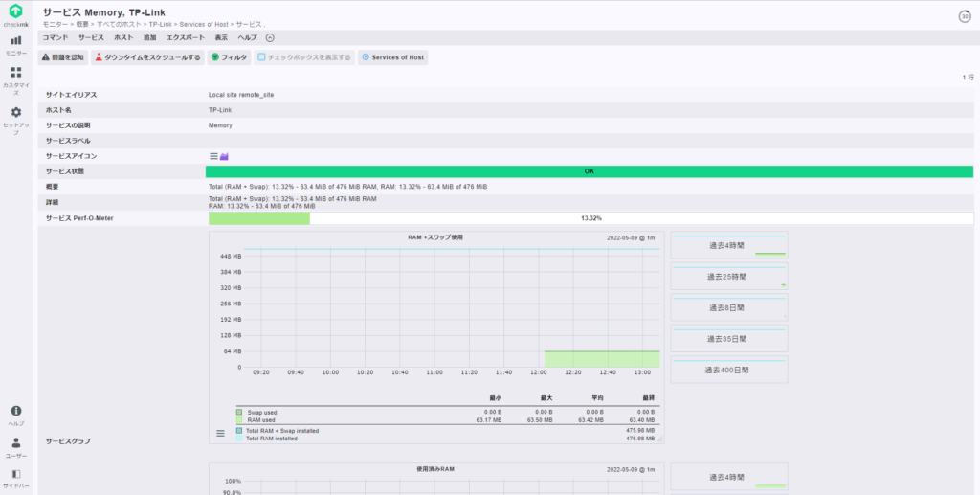Open the コマンド menu
The height and width of the screenshot is (495, 980).
tap(55, 37)
